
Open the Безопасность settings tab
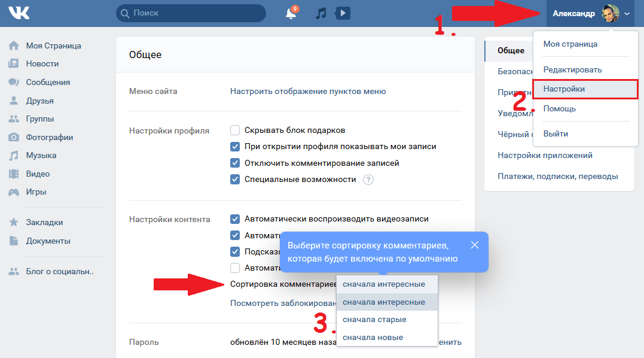(x=515, y=71)
